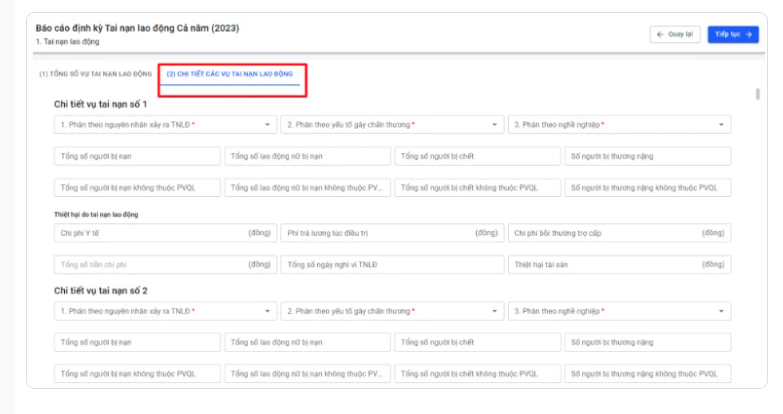Click the 'Chi phí bồi thường trợ cấp' field
The height and width of the screenshot is (414, 783).
click(619, 233)
